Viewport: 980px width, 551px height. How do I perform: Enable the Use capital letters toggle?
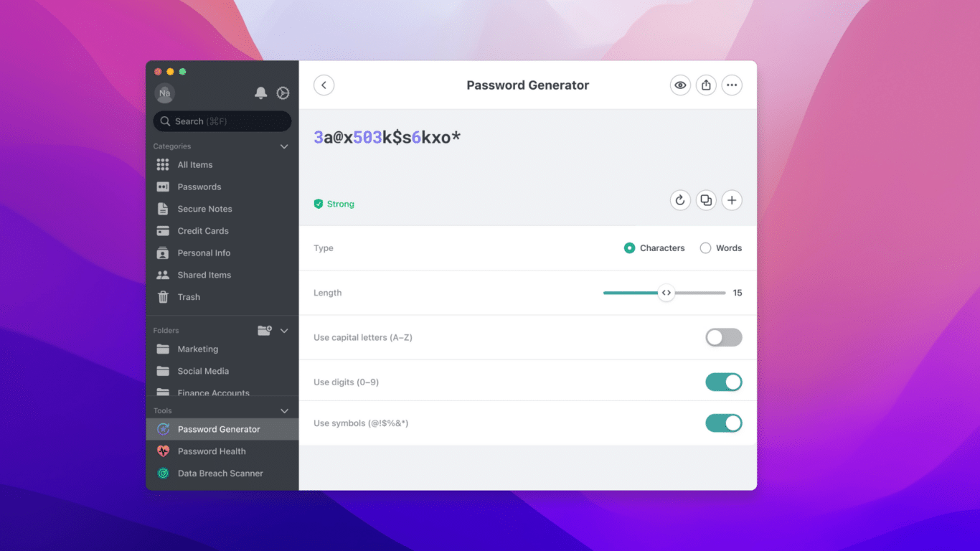click(x=723, y=337)
